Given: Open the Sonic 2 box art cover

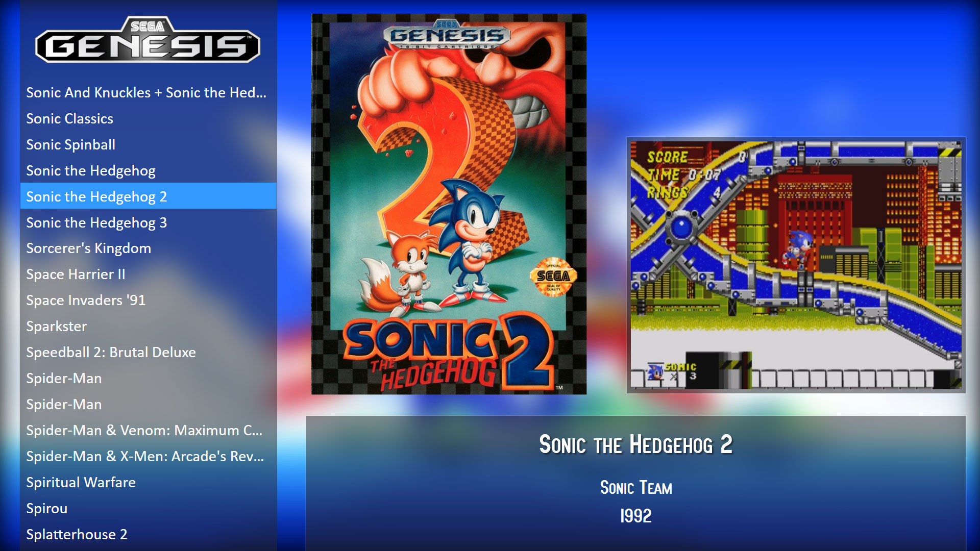Looking at the screenshot, I should pos(449,204).
